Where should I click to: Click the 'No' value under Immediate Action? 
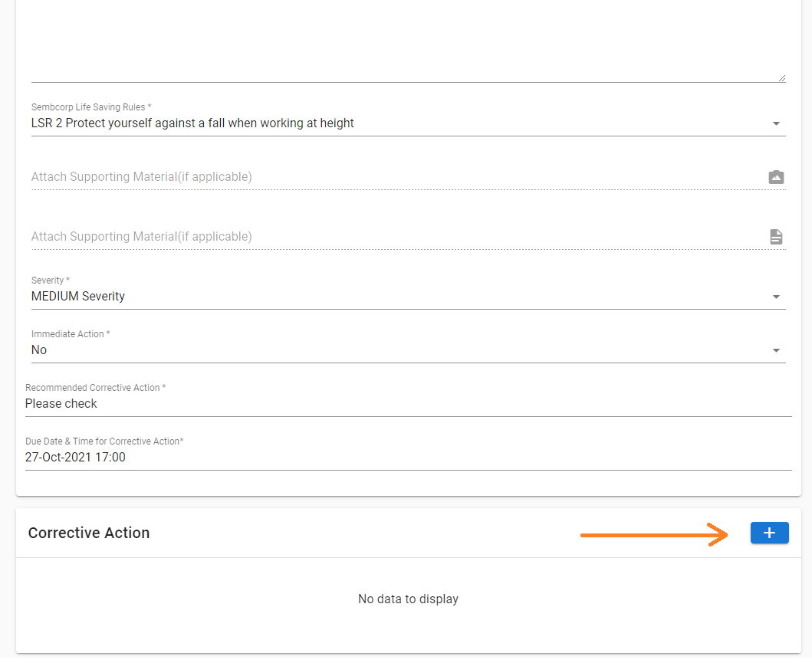click(39, 350)
